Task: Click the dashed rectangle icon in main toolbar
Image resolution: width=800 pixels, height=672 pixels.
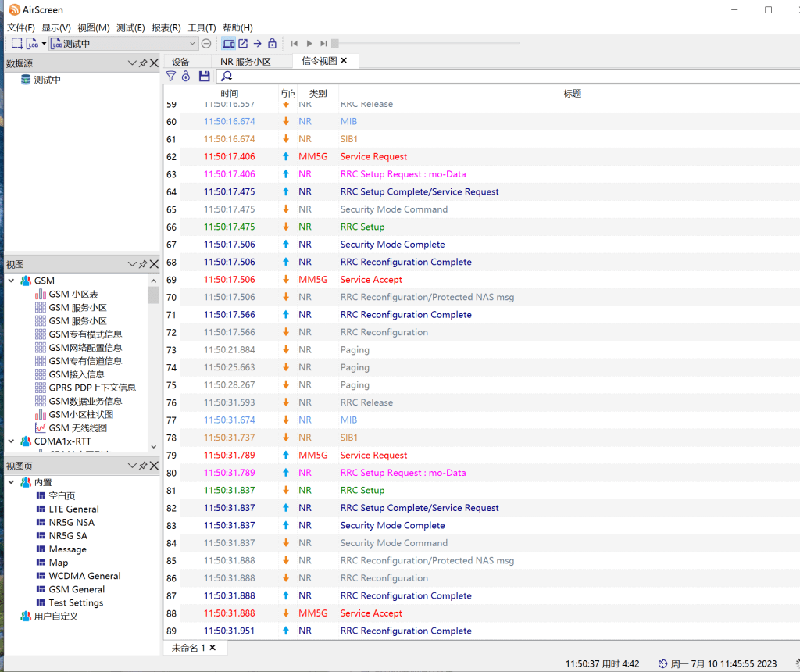Action: (16, 44)
